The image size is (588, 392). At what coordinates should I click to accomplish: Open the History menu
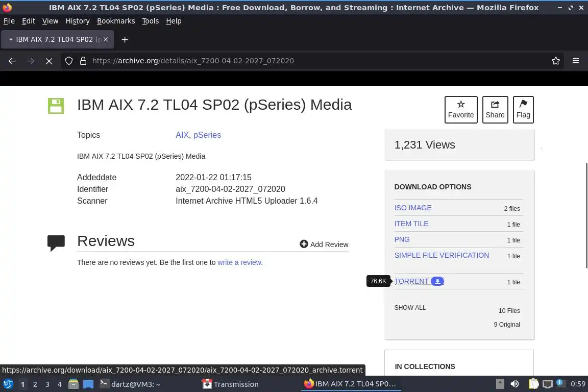(78, 21)
